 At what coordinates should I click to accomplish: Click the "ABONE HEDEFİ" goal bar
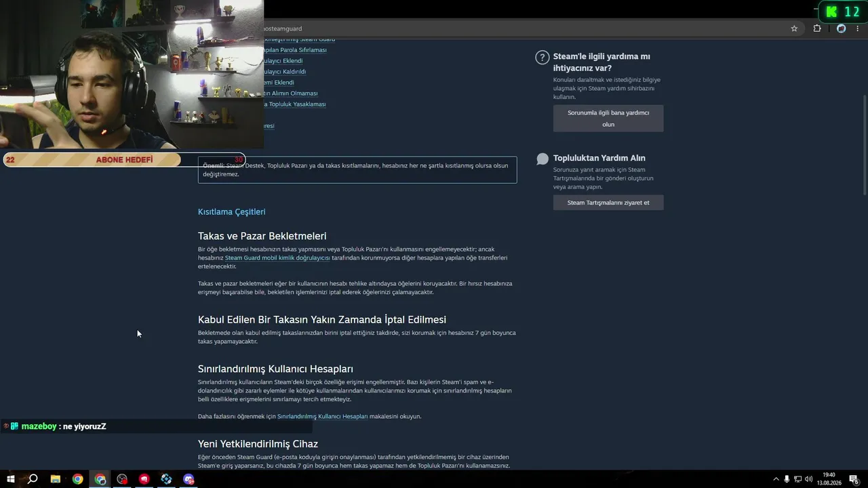(124, 160)
